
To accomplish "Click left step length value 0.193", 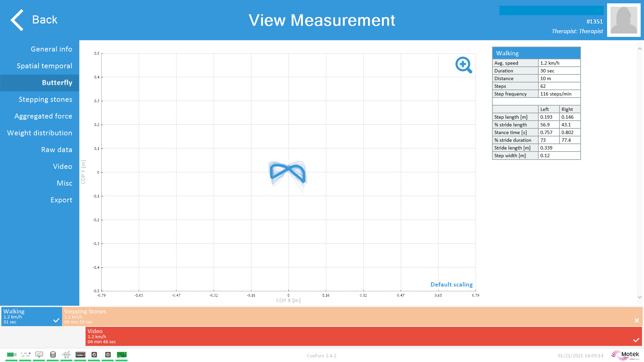I will pos(549,117).
